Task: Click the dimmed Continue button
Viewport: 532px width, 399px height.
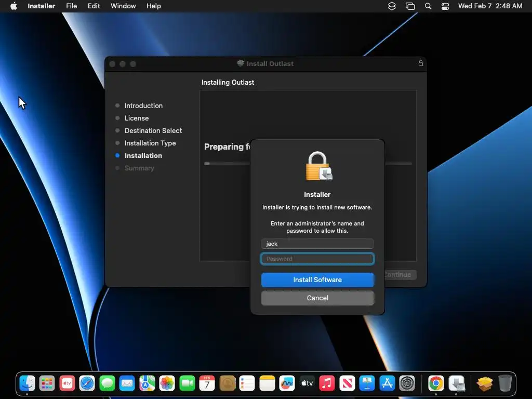Action: coord(401,274)
